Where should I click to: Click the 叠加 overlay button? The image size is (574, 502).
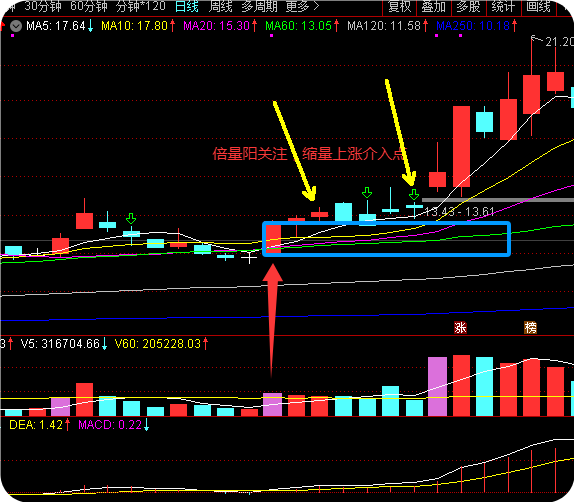coord(434,7)
